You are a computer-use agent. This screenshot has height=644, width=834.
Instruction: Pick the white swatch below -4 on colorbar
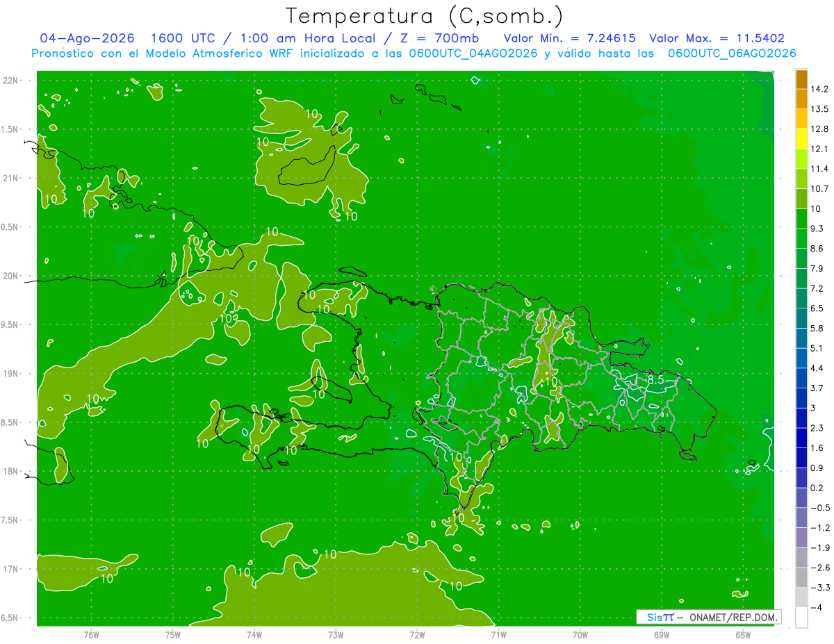point(801,618)
